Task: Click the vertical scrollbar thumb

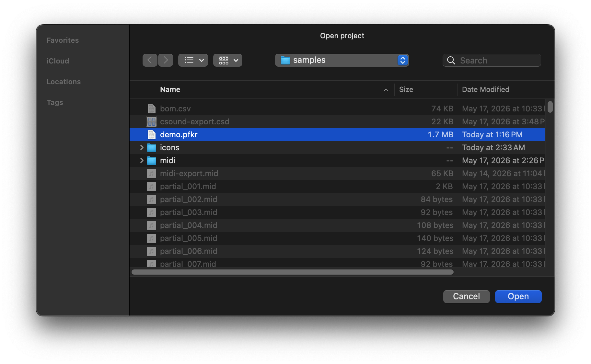Action: 550,107
